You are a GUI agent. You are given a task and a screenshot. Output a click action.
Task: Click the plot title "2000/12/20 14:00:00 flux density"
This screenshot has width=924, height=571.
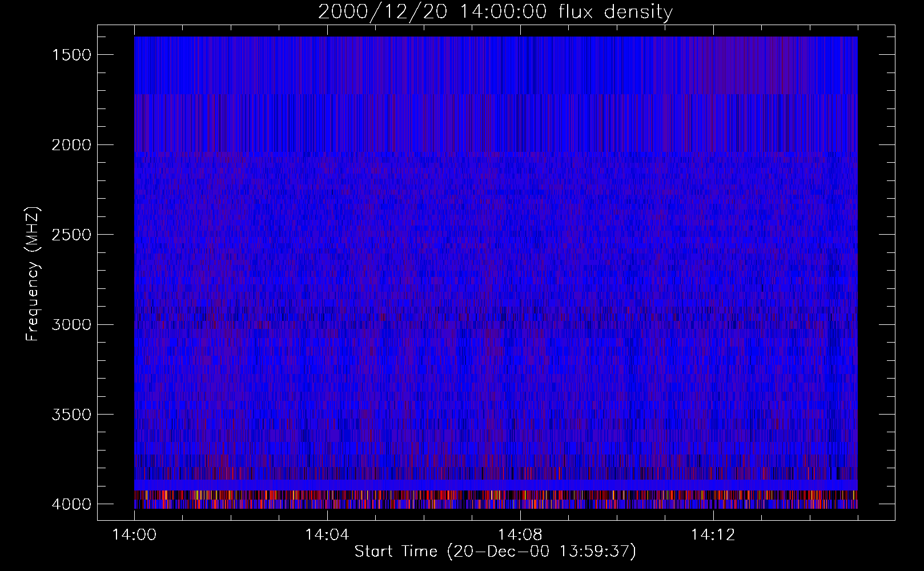(x=495, y=12)
